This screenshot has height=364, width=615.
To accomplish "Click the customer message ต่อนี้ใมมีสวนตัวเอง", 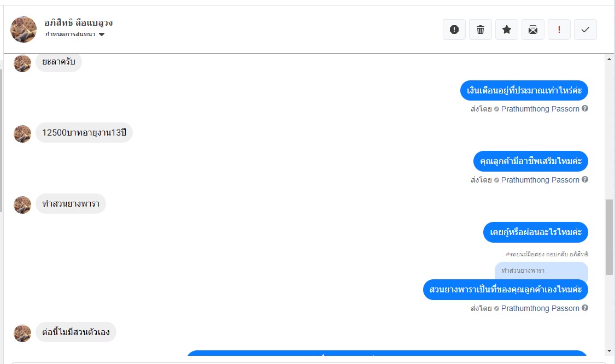I will 76,332.
